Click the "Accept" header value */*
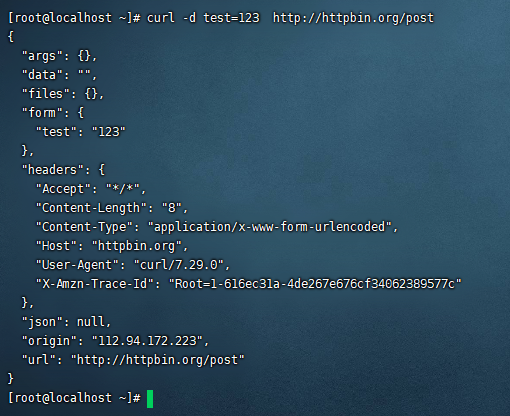The height and width of the screenshot is (416, 510). pyautogui.click(x=123, y=189)
